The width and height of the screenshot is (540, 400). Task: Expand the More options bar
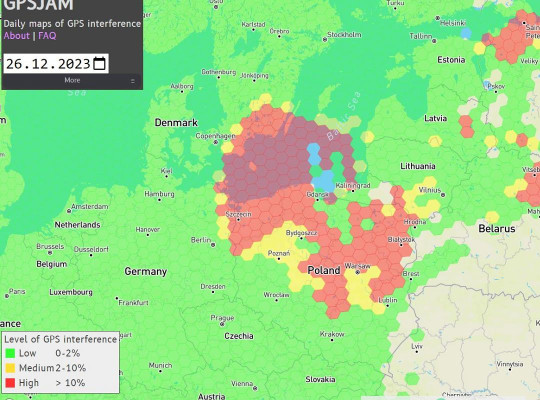point(72,81)
